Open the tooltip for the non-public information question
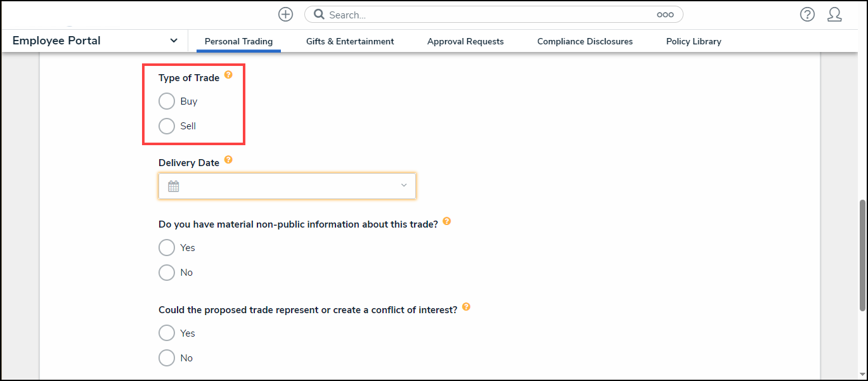Viewport: 868px width, 381px height. [446, 221]
